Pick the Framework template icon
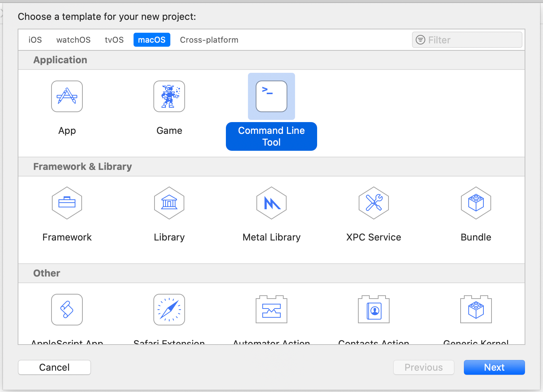 coord(67,203)
